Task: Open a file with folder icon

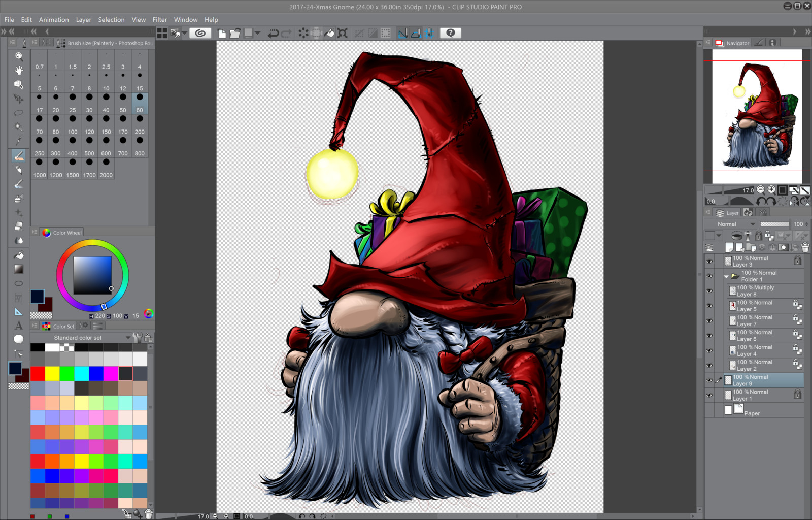Action: tap(235, 33)
